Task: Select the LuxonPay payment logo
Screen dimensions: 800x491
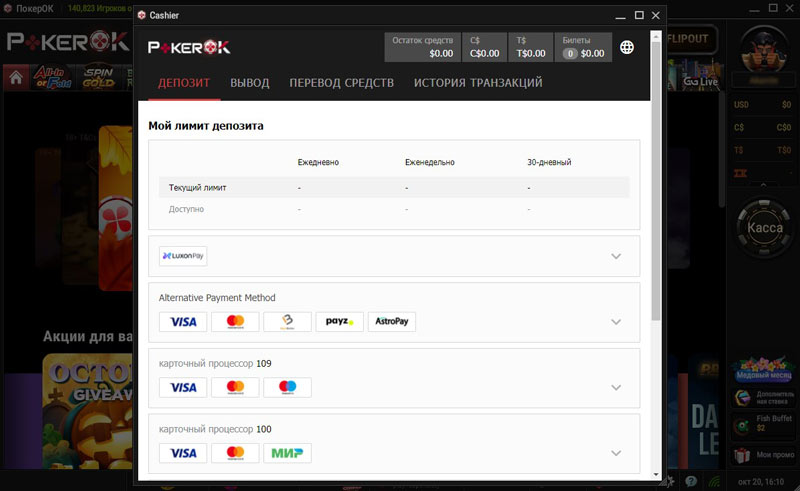Action: [183, 256]
